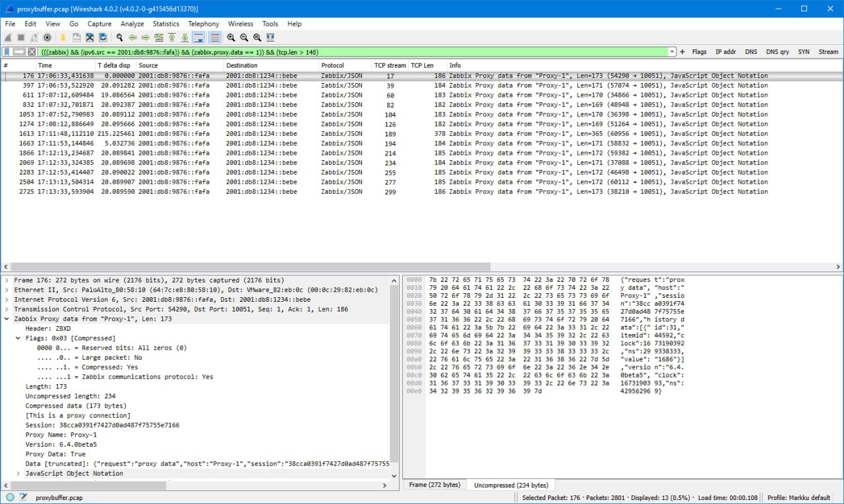Select Session: 38cca0391f... detail line
The height and width of the screenshot is (504, 844).
102,426
